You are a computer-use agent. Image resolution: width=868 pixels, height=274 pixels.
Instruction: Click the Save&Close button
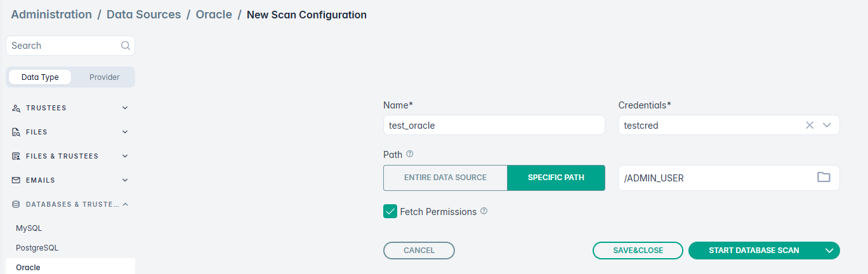[x=638, y=251]
